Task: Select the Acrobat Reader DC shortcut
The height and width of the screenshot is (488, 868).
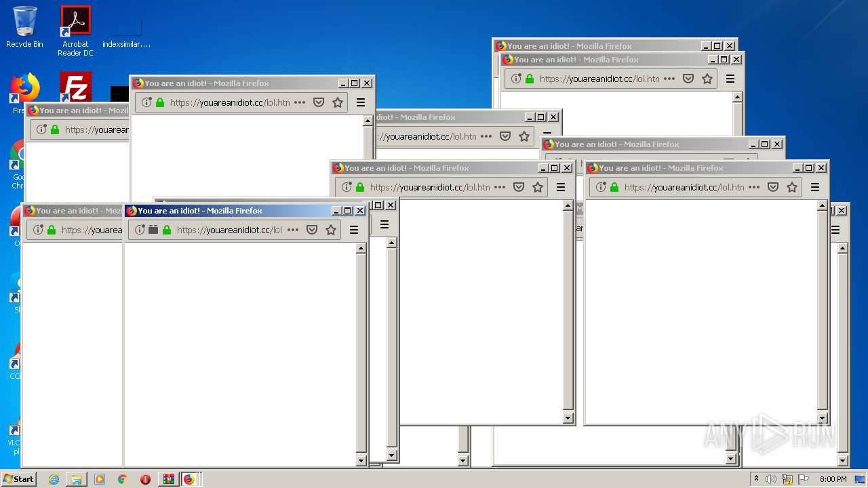Action: point(75,31)
